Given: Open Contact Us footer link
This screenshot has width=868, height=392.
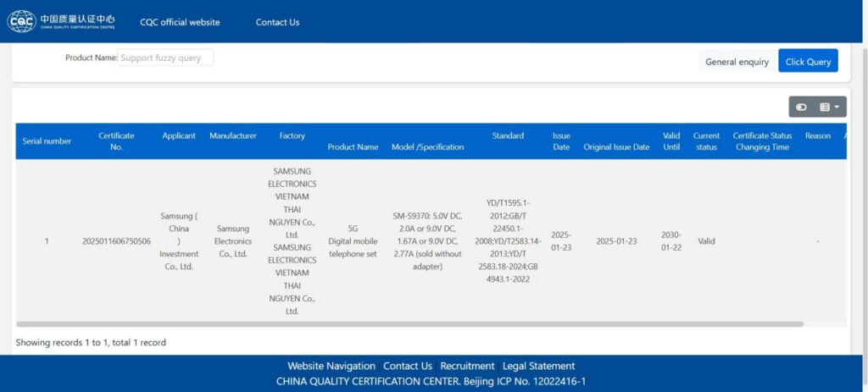Looking at the screenshot, I should (x=408, y=366).
